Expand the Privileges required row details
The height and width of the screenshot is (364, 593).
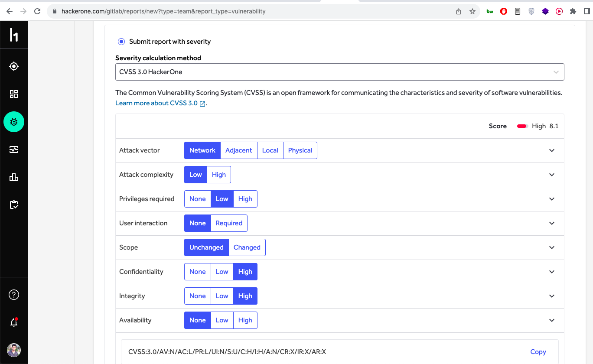coord(552,199)
